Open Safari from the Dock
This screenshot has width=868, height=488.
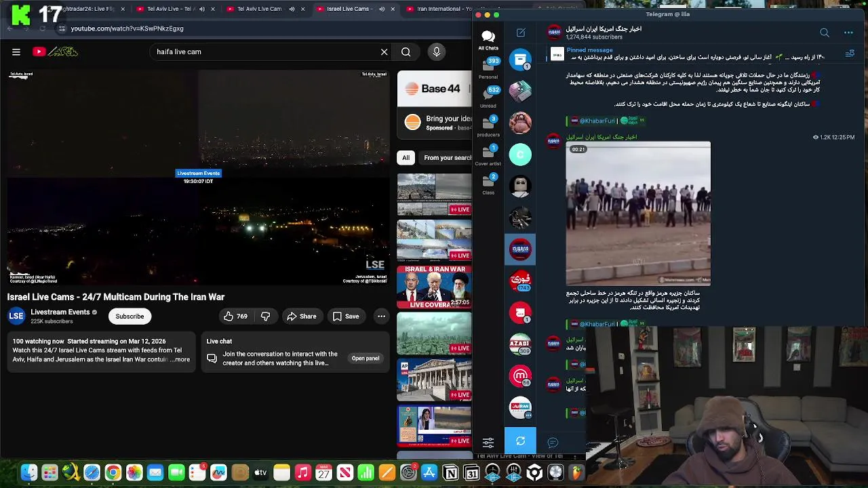click(92, 472)
